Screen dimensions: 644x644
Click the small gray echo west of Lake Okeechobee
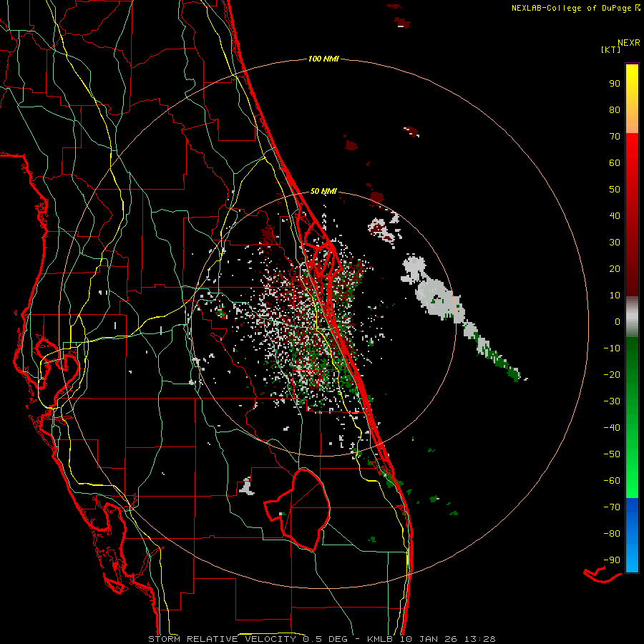(x=246, y=487)
